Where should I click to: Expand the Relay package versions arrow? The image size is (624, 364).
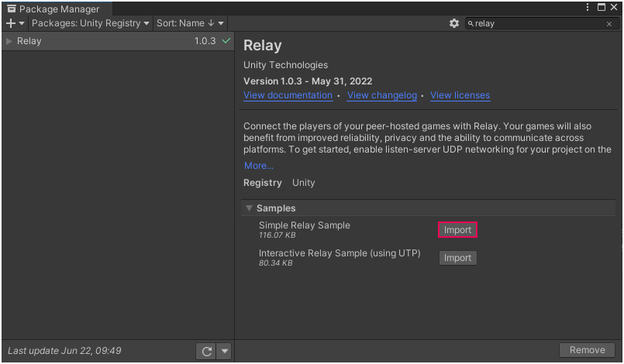[9, 41]
